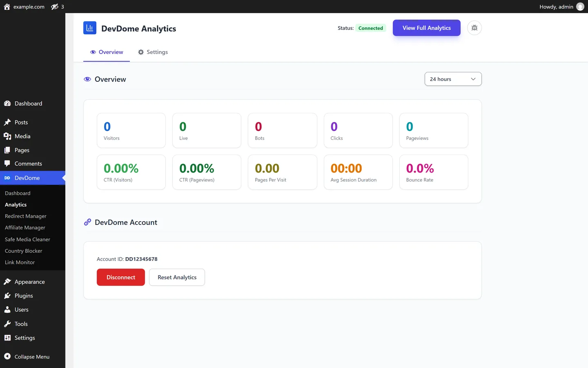The image size is (588, 368).
Task: Click the Connected status badge
Action: [371, 28]
